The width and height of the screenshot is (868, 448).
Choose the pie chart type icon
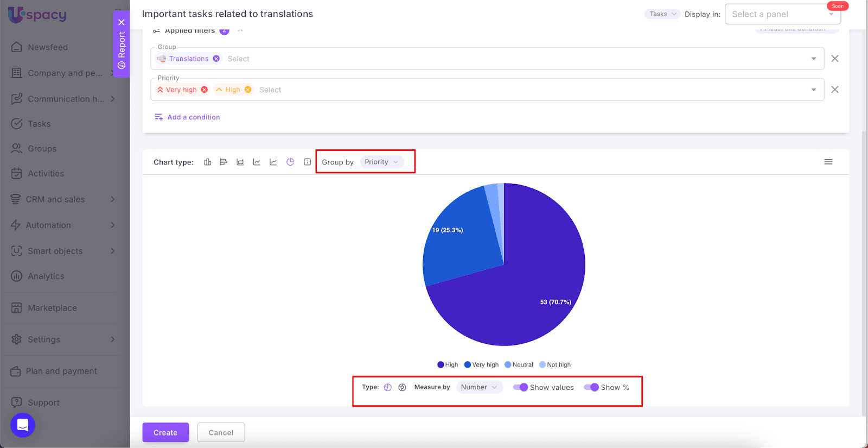tap(290, 162)
